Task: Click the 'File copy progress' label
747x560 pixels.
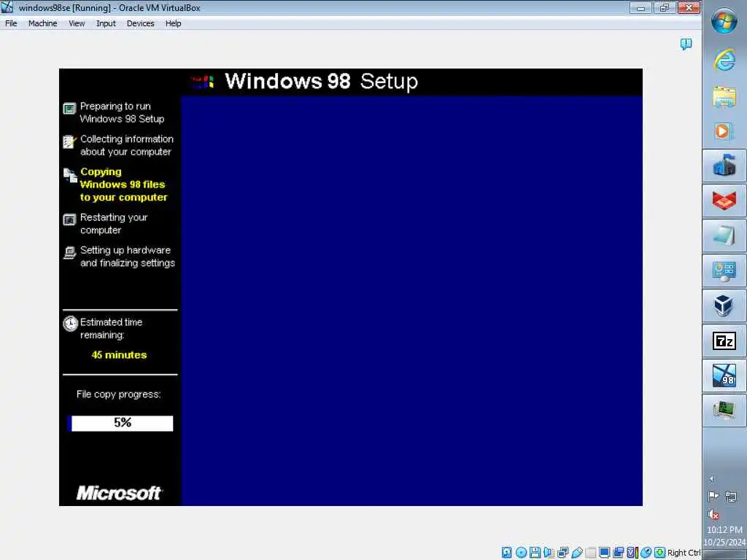Action: [x=119, y=394]
